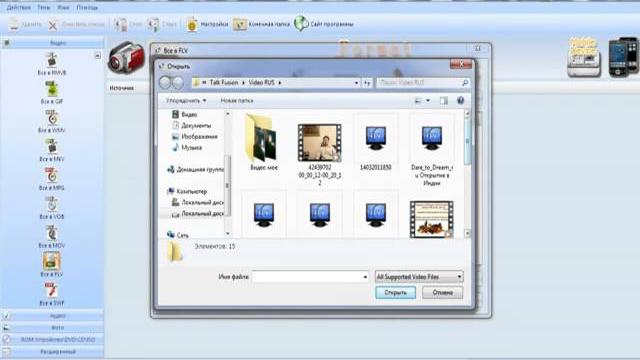Click the Старт toolbar icon

[153, 24]
